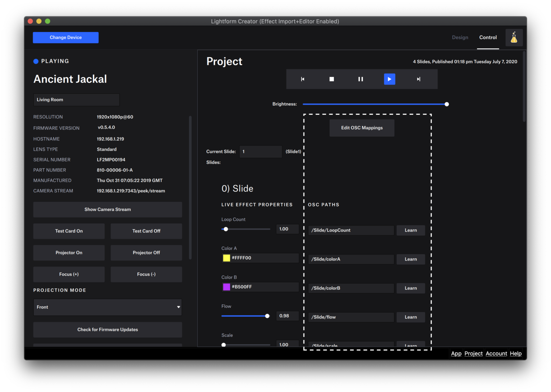Click the Loop Count value field
The image size is (551, 392).
point(287,229)
